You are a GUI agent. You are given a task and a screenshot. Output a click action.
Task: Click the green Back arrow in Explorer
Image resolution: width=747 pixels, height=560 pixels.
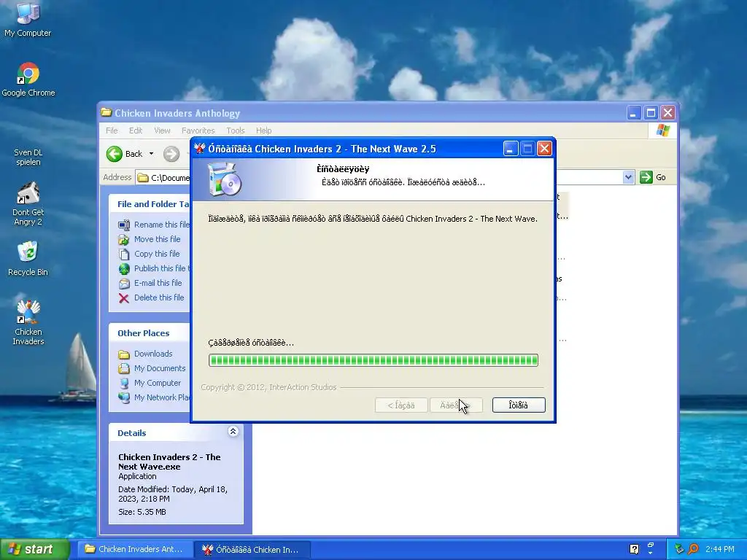115,154
